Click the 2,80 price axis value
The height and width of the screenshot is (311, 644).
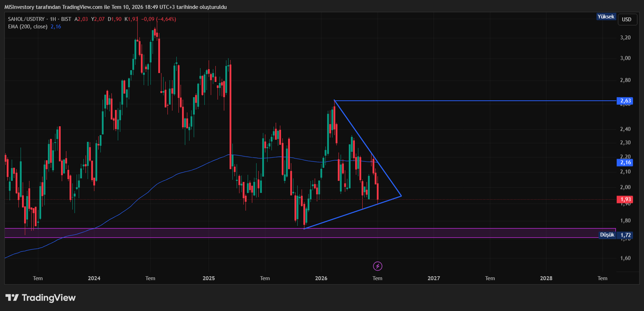pos(625,80)
